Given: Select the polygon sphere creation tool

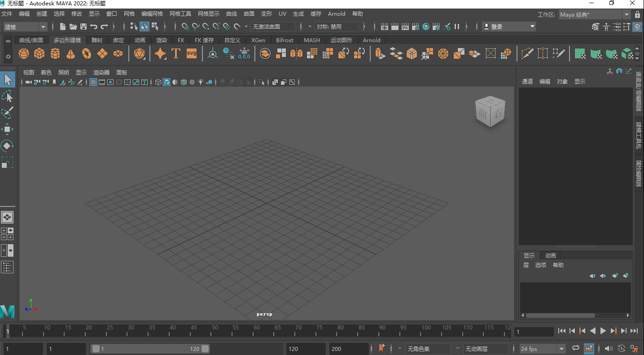Looking at the screenshot, I should [x=23, y=53].
